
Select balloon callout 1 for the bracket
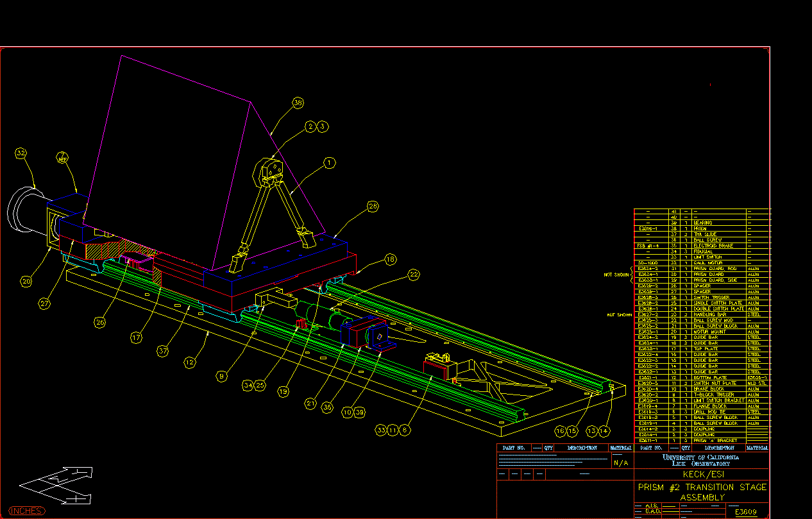(x=329, y=163)
